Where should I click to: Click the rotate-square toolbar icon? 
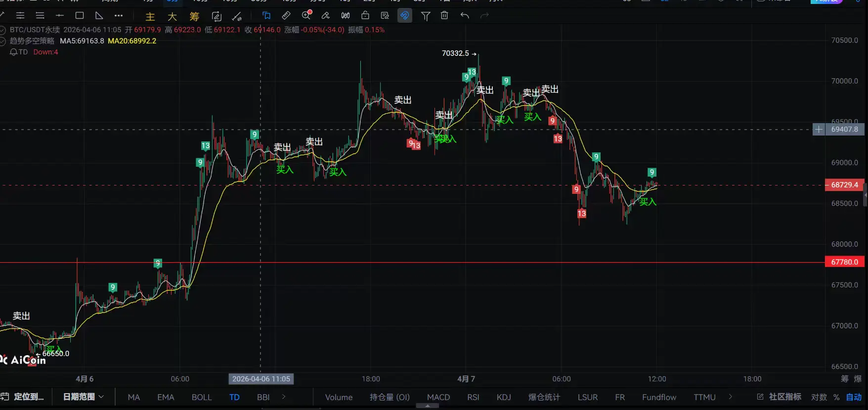coord(216,16)
